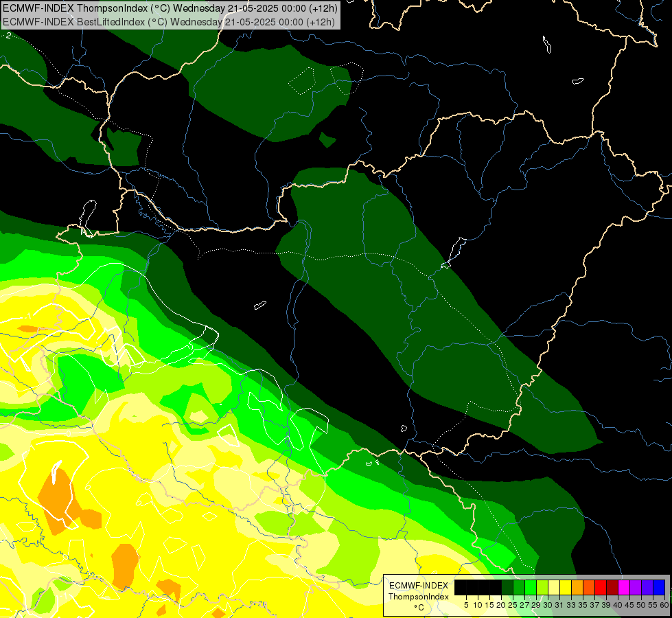Click the bright red 37–39 legend swatch

[601, 587]
